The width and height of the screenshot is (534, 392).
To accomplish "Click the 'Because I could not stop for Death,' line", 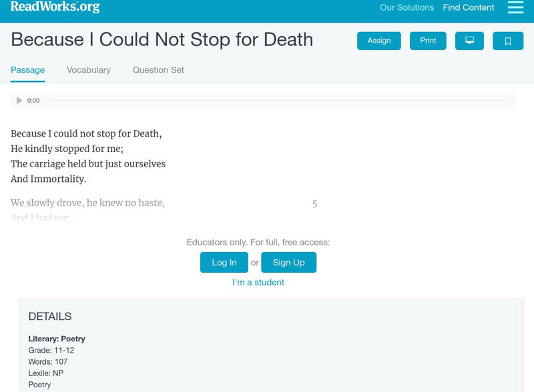I will coord(86,134).
